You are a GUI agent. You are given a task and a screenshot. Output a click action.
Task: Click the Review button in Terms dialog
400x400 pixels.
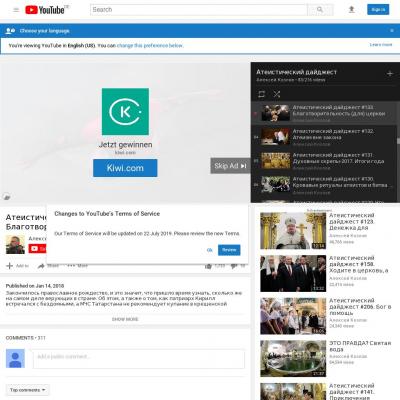coord(229,250)
